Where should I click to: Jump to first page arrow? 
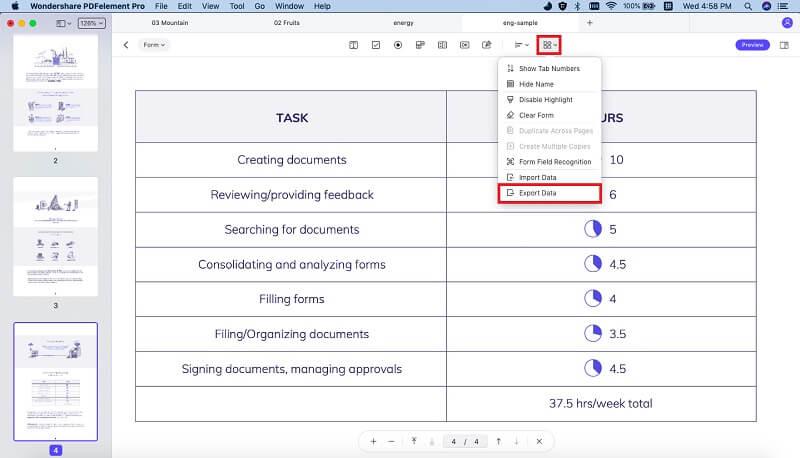[x=414, y=442]
